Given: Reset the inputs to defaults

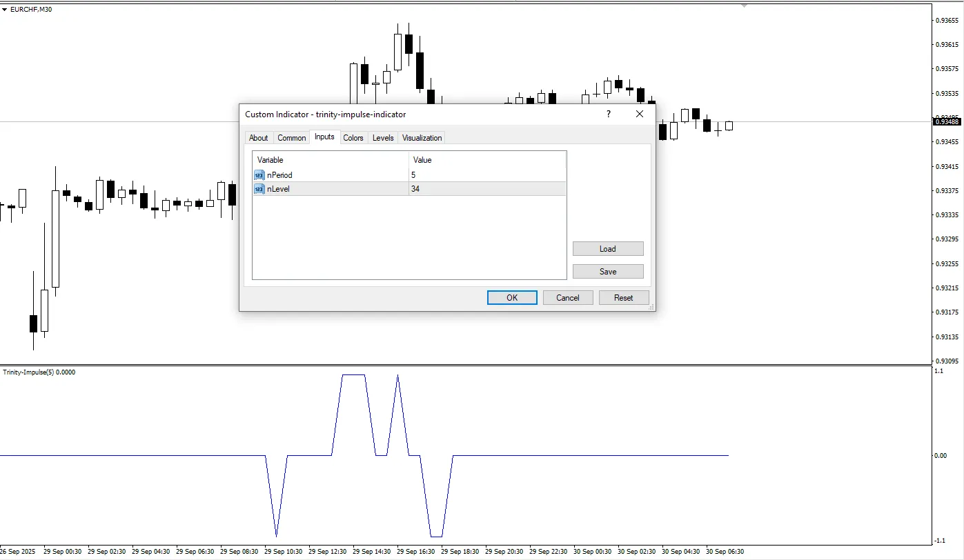Looking at the screenshot, I should pyautogui.click(x=623, y=298).
